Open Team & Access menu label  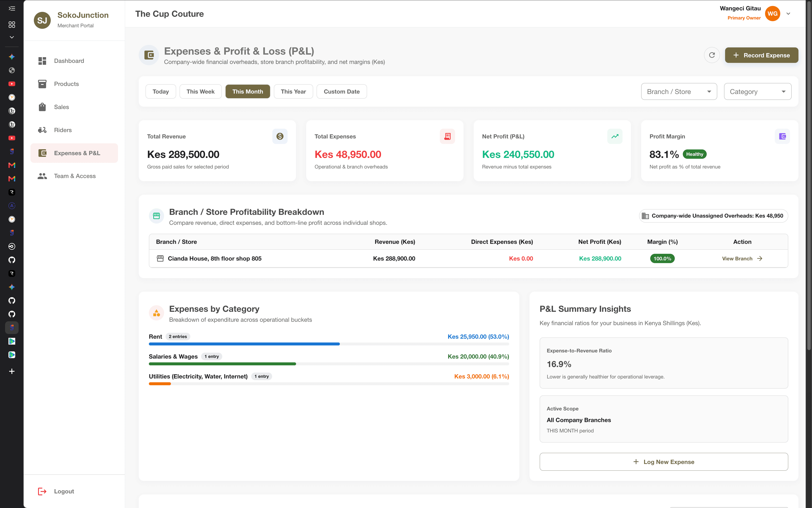point(75,176)
